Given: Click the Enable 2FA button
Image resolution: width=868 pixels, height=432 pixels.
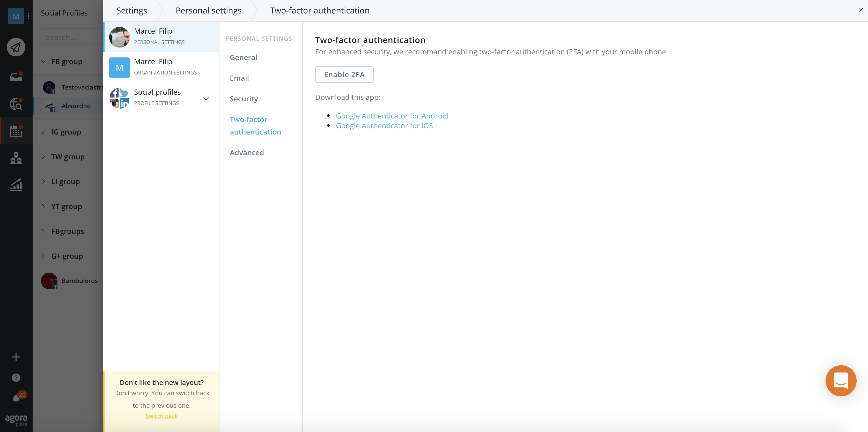Looking at the screenshot, I should point(344,74).
